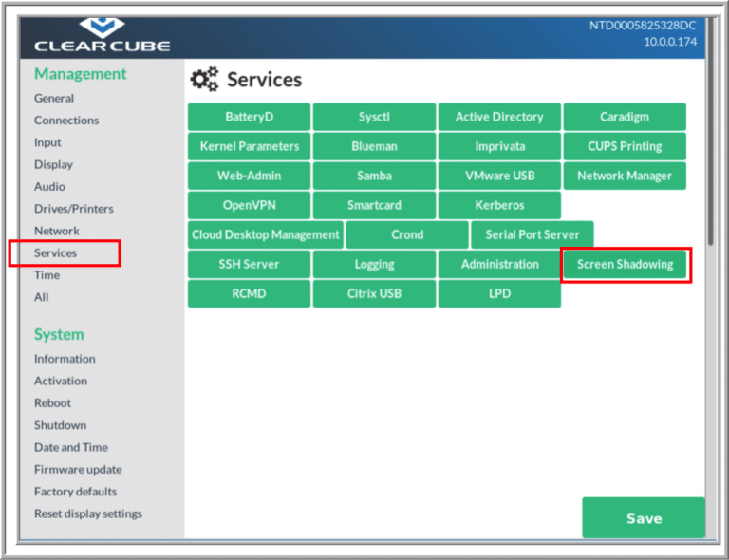729x560 pixels.
Task: Open the LPD service
Action: coord(499,293)
